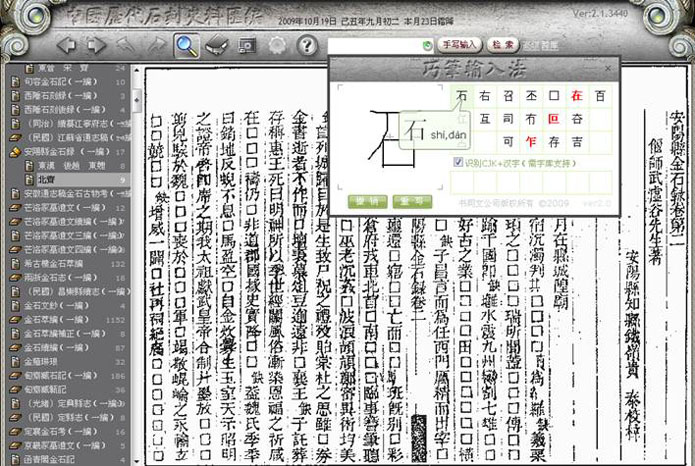The height and width of the screenshot is (466, 695).
Task: Click the curved left-pointing arrow icon
Action: tap(126, 45)
